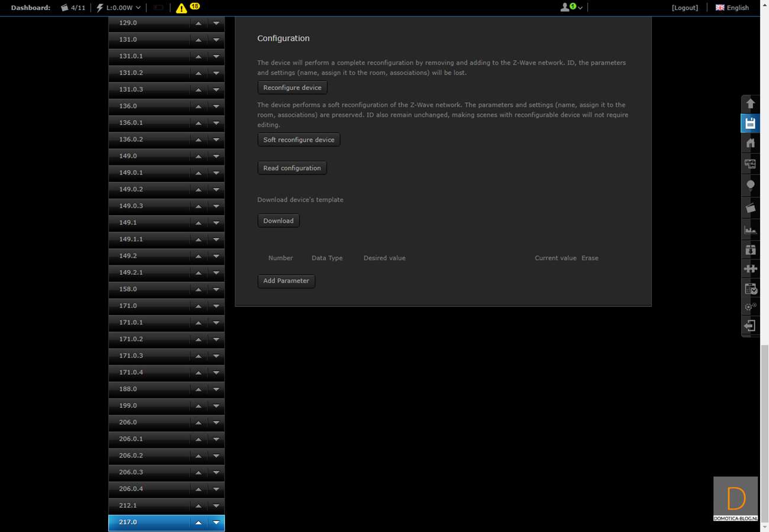Screen dimensions: 769x532
Task: Click the checklist panel icon in the sidebar
Action: 750,288
